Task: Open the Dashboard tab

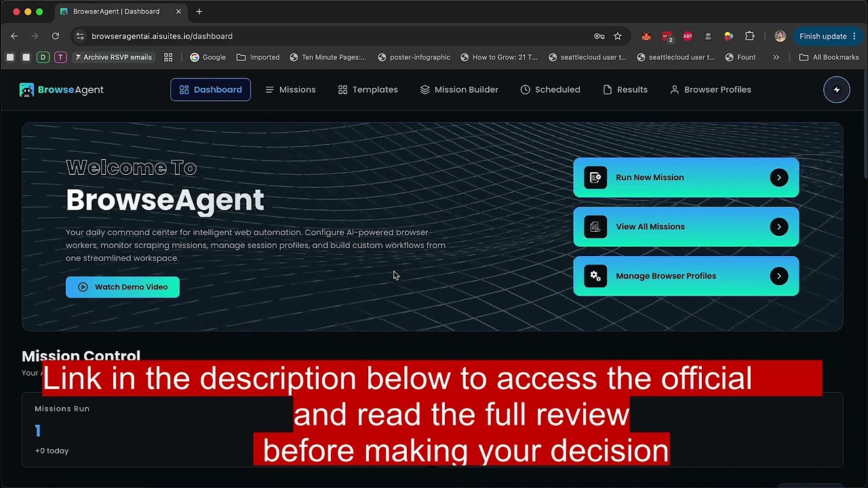Action: tap(210, 89)
